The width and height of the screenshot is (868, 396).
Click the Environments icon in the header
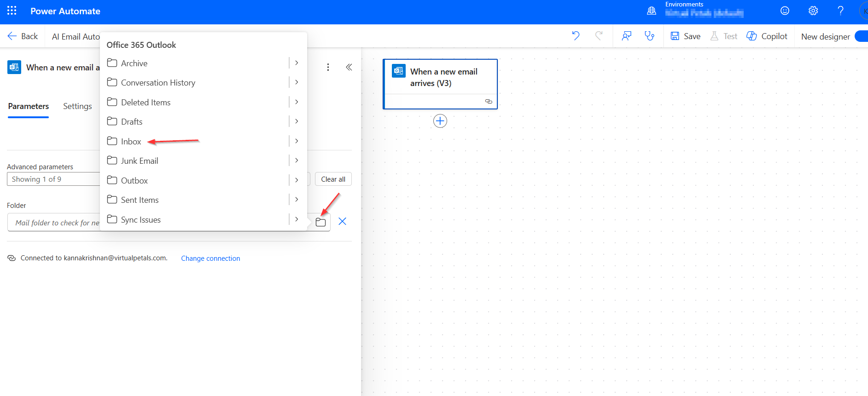652,11
